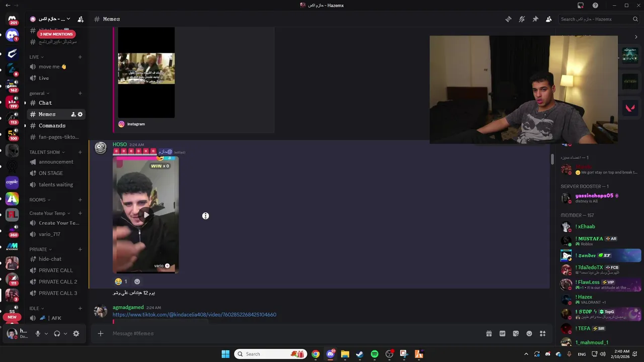Open server name dropdown menu
This screenshot has width=644, height=362.
pos(50,19)
